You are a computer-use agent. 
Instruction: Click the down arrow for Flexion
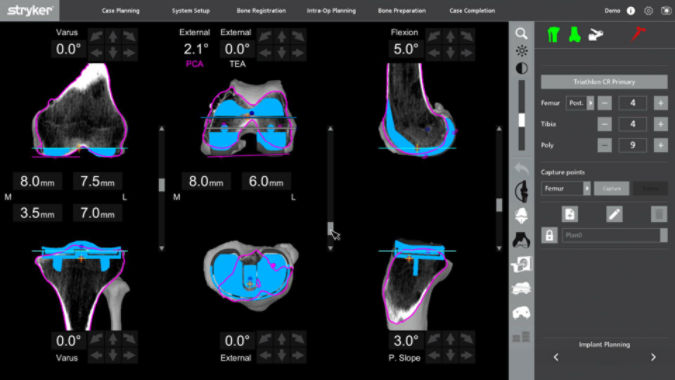point(450,53)
